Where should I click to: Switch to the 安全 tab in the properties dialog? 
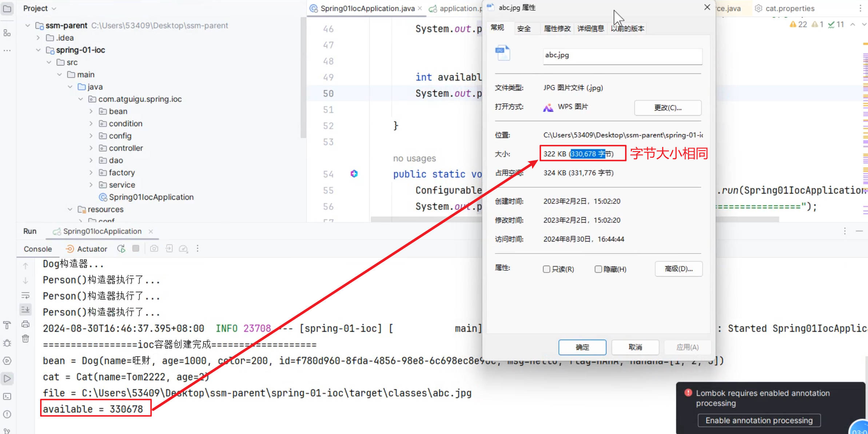coord(524,29)
